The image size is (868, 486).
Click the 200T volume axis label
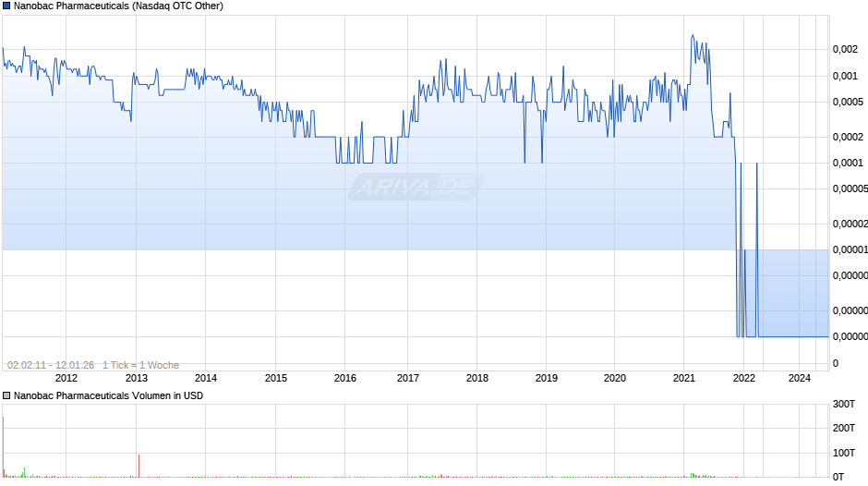(x=844, y=428)
